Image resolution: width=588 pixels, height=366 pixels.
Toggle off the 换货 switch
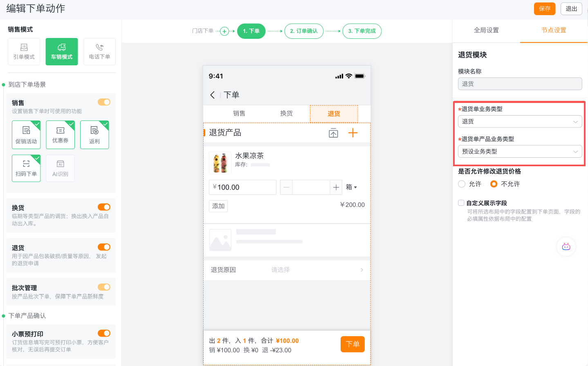tap(104, 207)
